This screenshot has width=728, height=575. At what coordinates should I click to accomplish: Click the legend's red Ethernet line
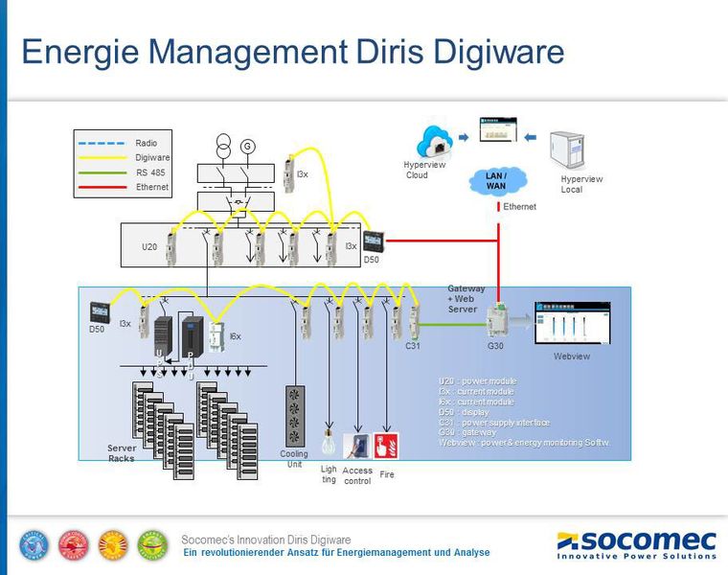pyautogui.click(x=102, y=187)
